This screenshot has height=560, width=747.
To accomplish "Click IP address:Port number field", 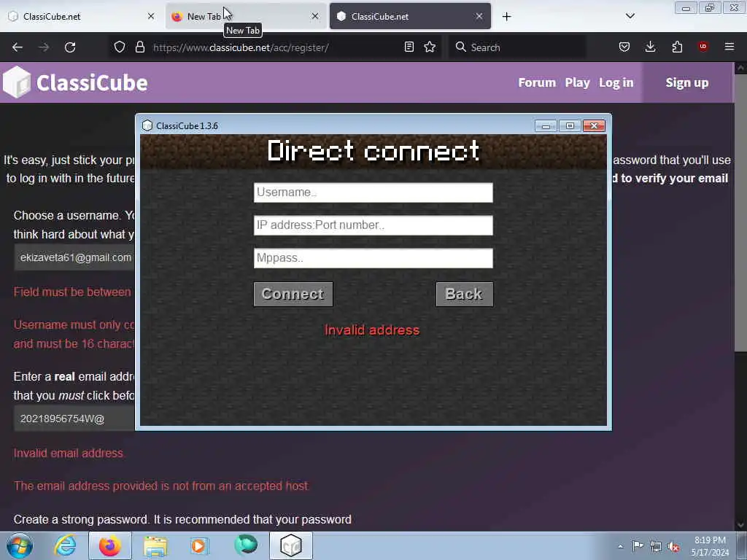I will [x=373, y=225].
